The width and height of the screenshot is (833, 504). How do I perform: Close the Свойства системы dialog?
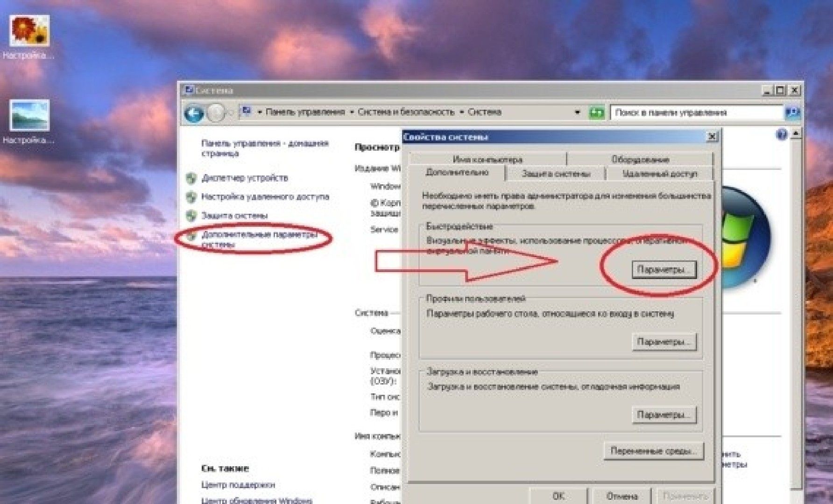click(712, 137)
